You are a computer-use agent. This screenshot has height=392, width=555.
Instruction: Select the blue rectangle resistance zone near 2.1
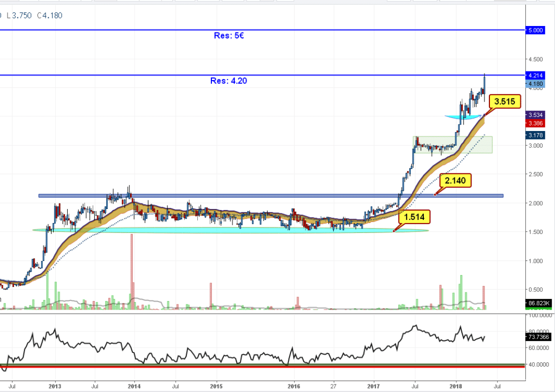pos(271,195)
